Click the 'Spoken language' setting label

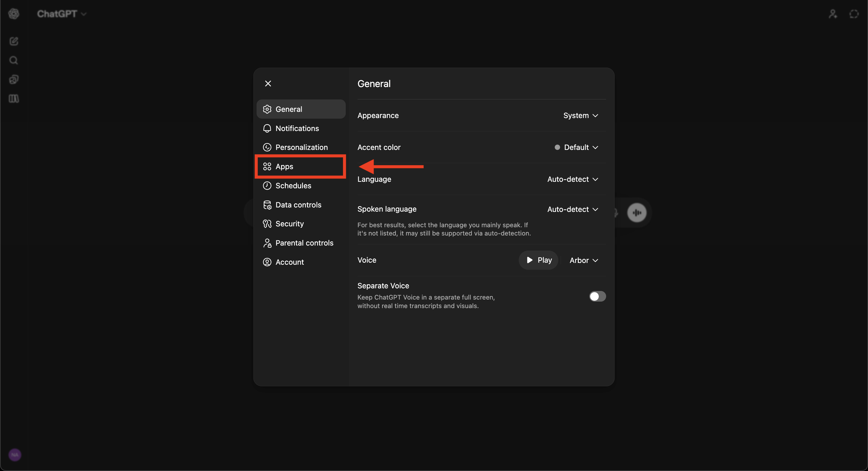point(387,209)
